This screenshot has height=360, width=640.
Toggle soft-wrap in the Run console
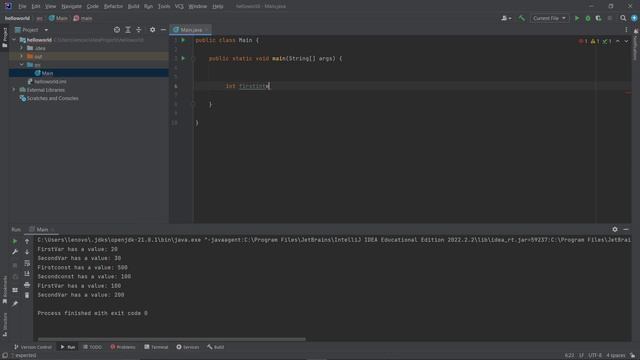(27, 263)
